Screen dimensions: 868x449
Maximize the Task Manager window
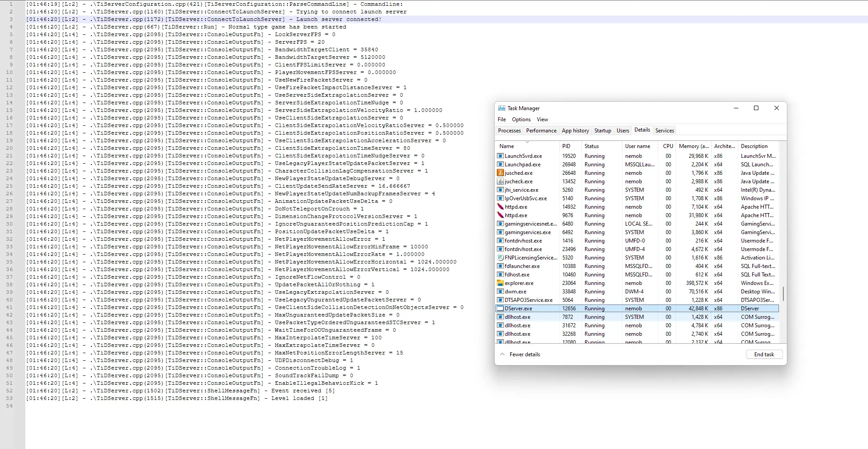756,108
